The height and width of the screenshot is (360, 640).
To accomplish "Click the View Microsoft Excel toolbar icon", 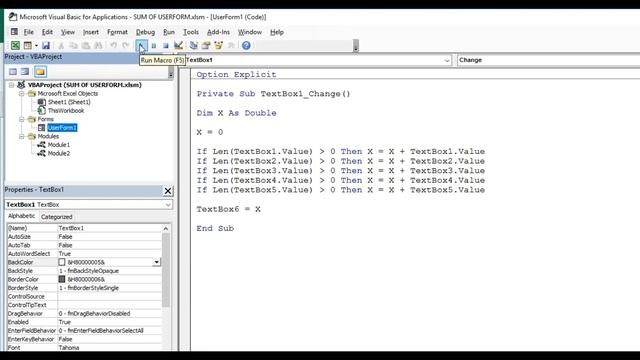I will (15, 45).
